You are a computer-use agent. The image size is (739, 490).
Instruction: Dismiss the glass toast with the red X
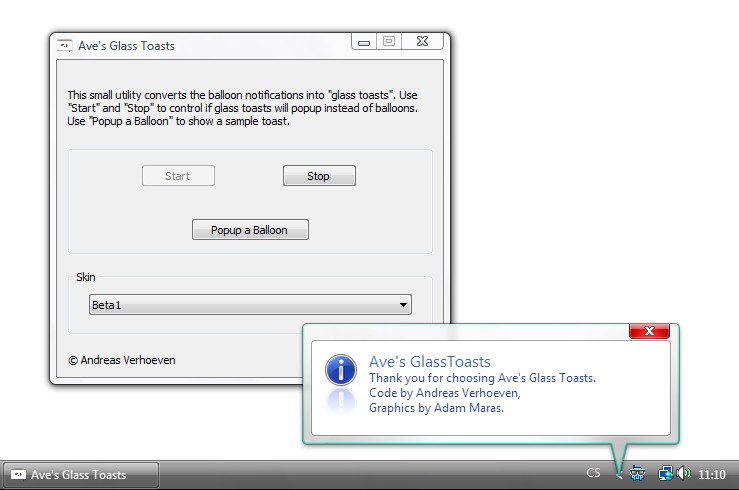pyautogui.click(x=649, y=331)
